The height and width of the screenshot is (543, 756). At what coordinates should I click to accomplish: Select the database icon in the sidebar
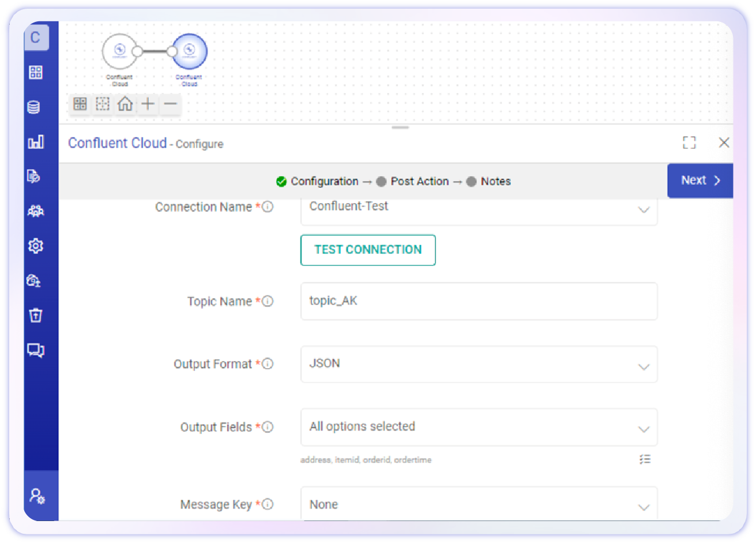coord(36,107)
